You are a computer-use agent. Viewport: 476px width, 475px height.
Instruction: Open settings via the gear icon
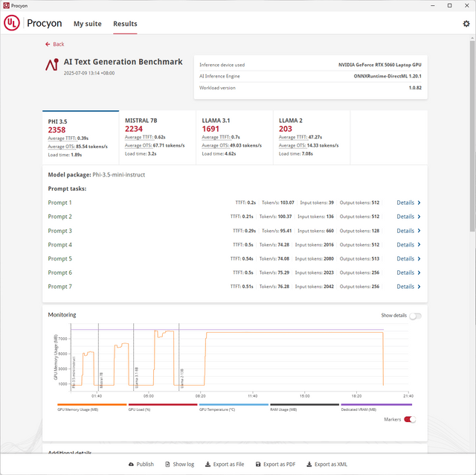[x=466, y=24]
